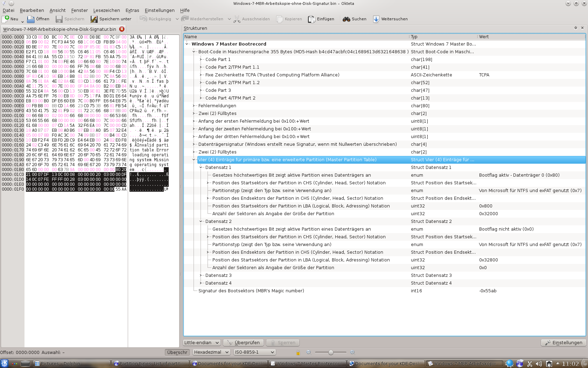The height and width of the screenshot is (368, 588).
Task: Expand the Code Part 1 node
Action: (x=201, y=60)
